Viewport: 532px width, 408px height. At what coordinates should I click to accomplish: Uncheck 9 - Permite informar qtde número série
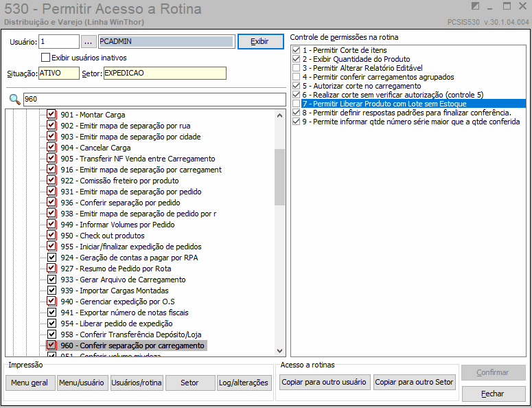tap(296, 122)
